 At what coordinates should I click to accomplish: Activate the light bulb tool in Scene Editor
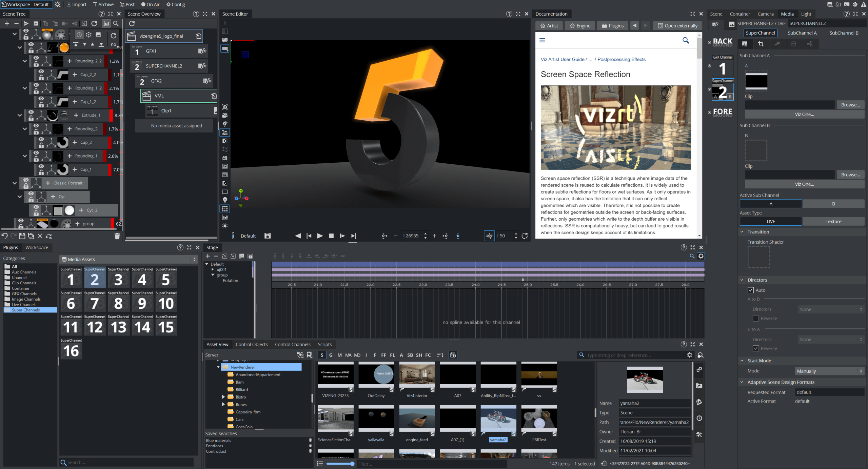pos(224,200)
